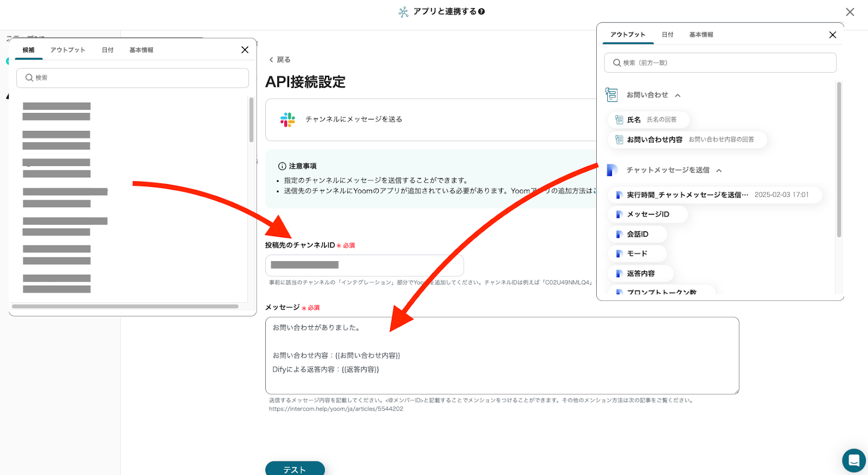Click the Dify icon beside 会話ID
868x475 pixels.
pyautogui.click(x=618, y=235)
